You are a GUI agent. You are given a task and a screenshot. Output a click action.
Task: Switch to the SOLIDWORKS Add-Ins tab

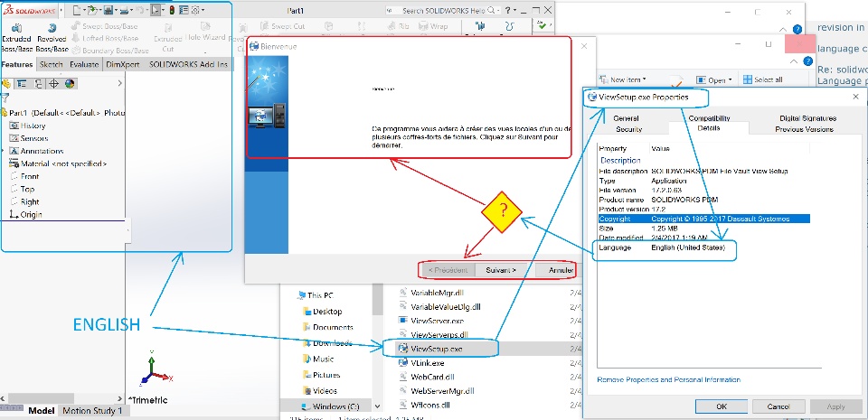(x=188, y=65)
